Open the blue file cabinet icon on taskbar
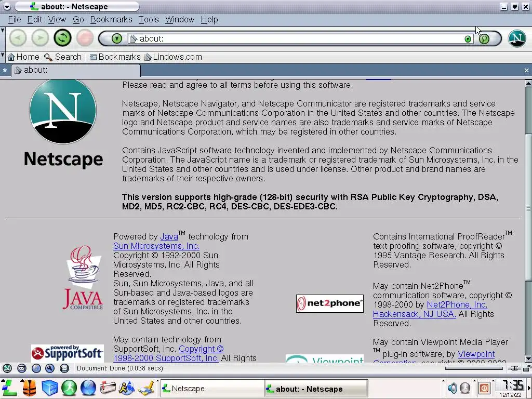Image resolution: width=532 pixels, height=399 pixels. pyautogui.click(x=49, y=388)
